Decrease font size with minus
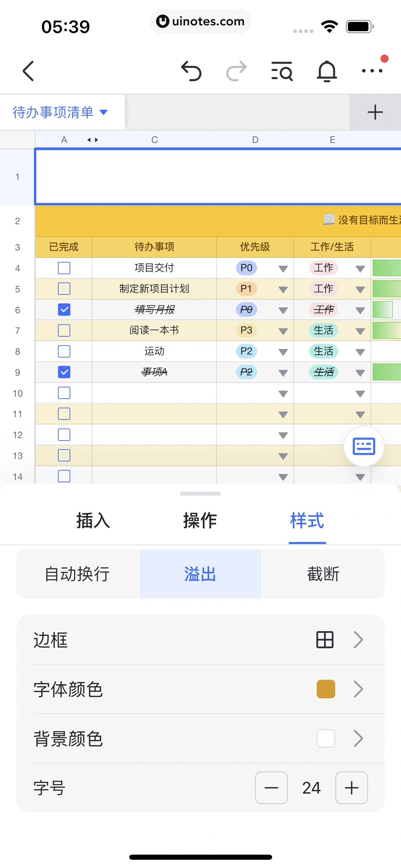 271,788
